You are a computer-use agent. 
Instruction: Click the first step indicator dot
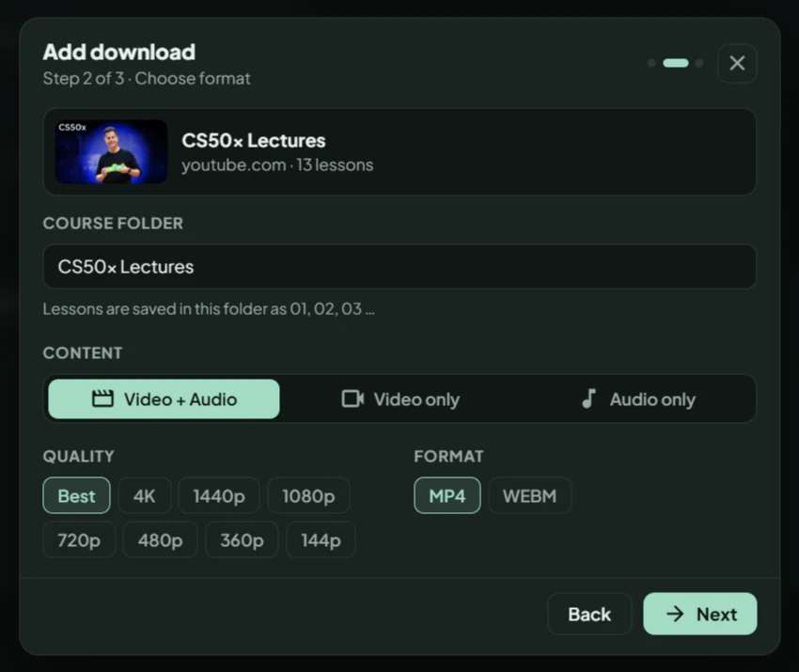click(651, 63)
